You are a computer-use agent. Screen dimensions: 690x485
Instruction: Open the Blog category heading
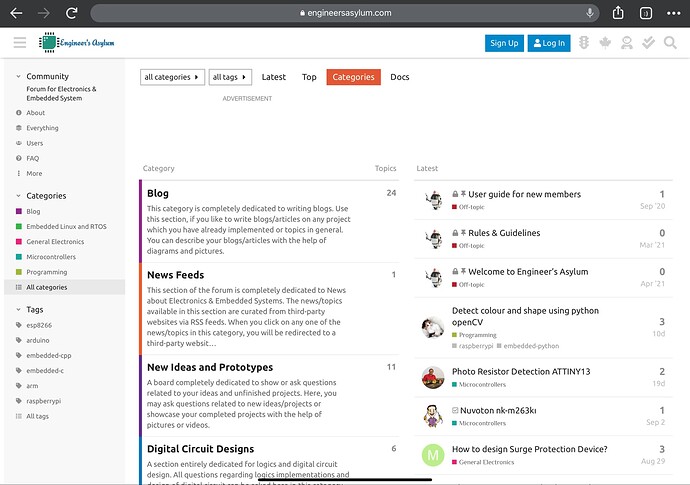(x=158, y=193)
